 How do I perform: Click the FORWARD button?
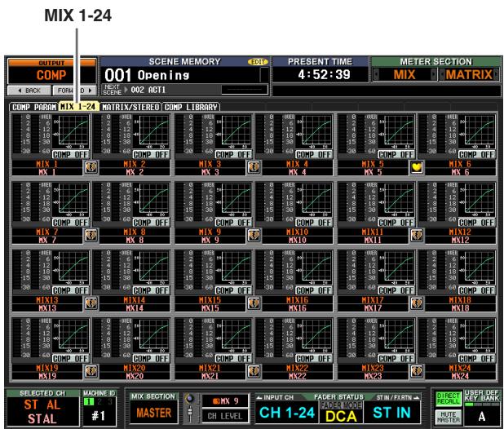pos(74,91)
